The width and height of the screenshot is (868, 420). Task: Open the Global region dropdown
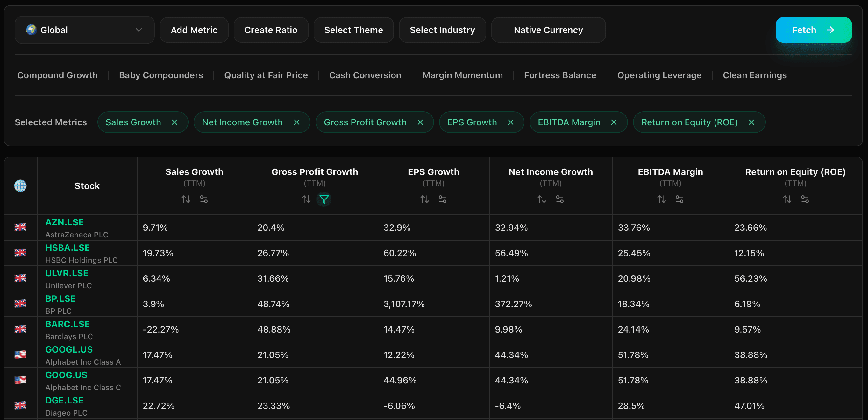85,30
